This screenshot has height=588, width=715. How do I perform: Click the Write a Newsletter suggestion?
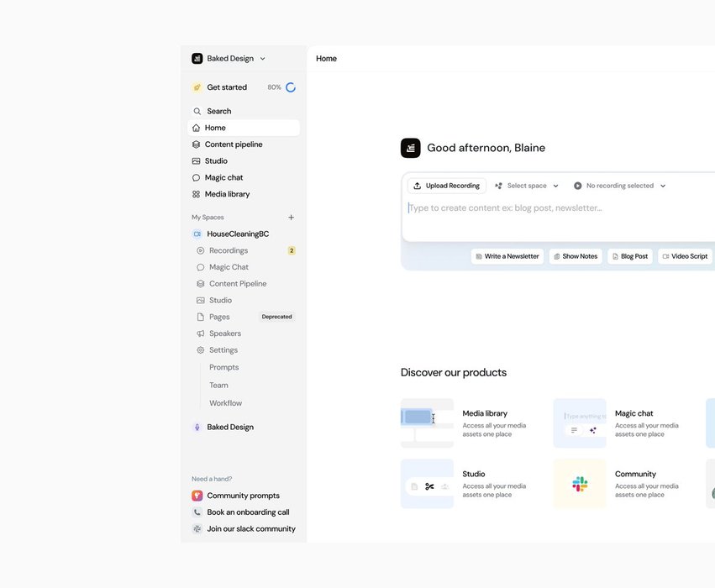tap(507, 256)
